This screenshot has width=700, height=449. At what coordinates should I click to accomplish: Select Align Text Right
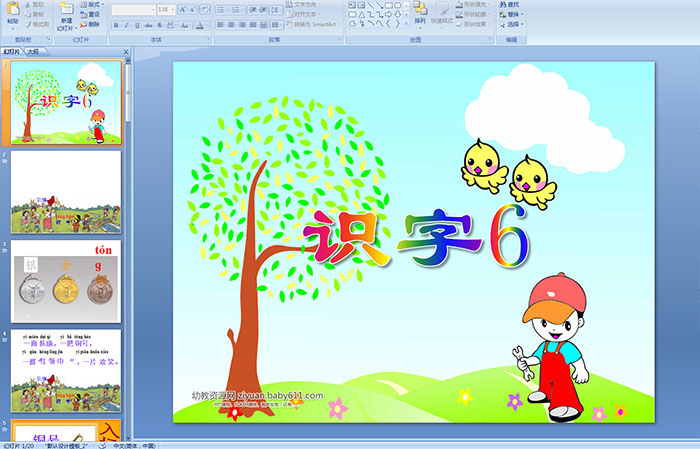(x=242, y=25)
